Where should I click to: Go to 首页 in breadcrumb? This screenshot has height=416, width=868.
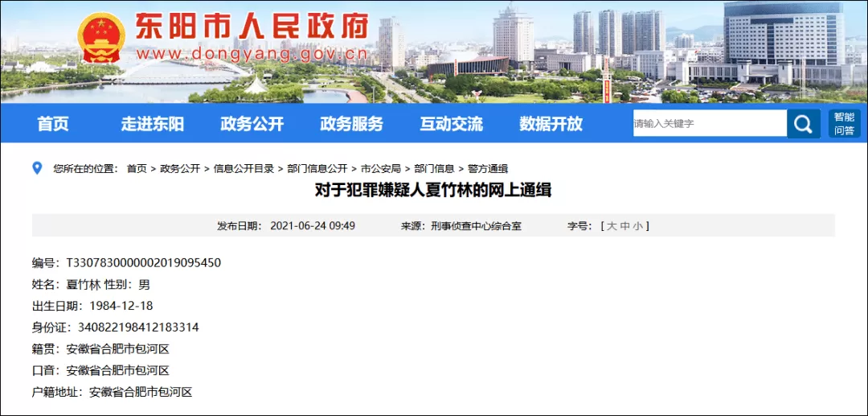pyautogui.click(x=137, y=169)
